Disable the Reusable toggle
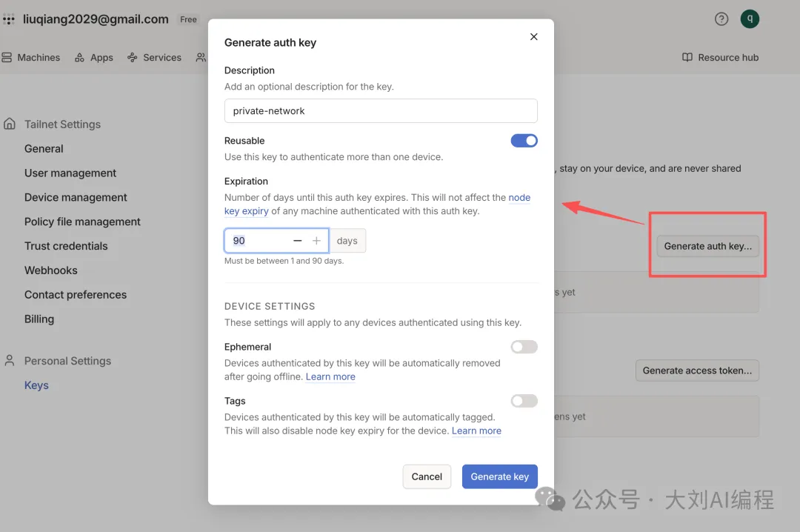The height and width of the screenshot is (532, 800). pos(524,141)
